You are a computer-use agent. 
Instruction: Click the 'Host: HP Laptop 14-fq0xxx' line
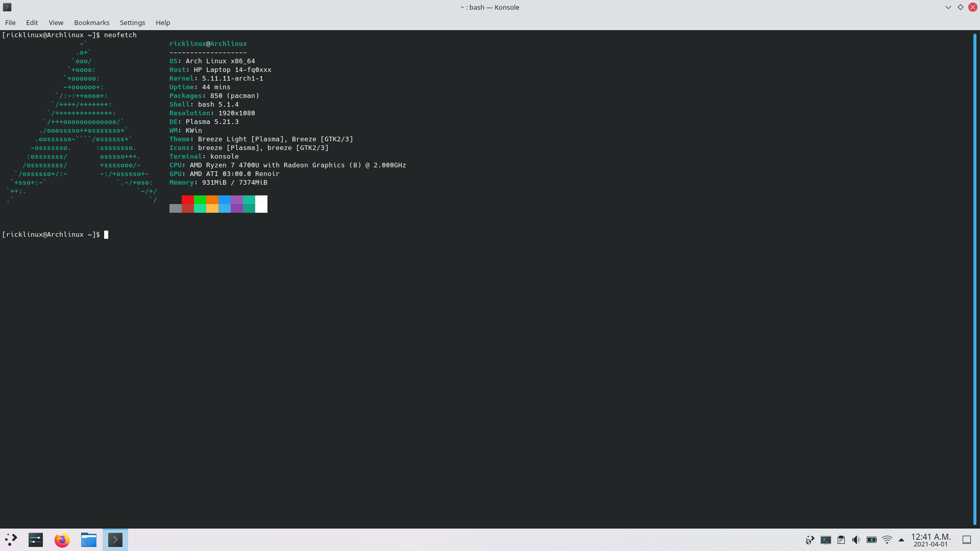(x=220, y=70)
